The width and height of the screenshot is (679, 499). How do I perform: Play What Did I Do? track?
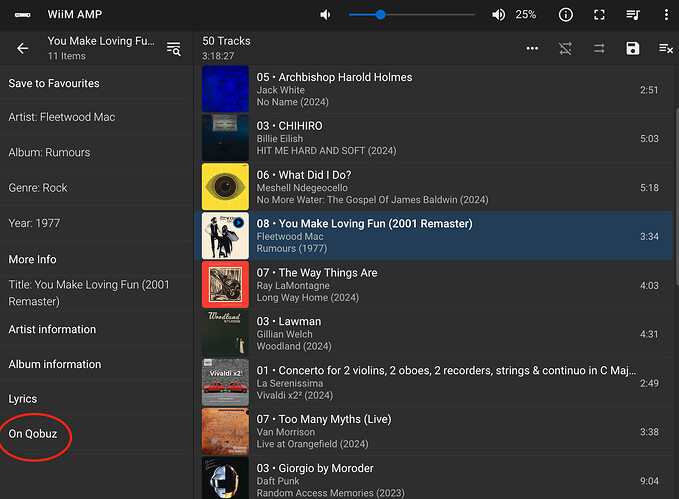point(433,188)
